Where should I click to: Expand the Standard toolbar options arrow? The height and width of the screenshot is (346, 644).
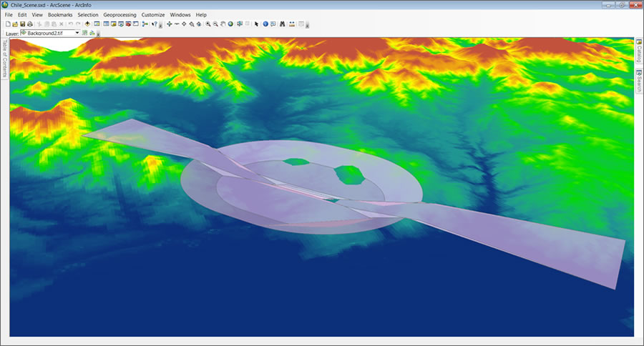click(x=160, y=25)
